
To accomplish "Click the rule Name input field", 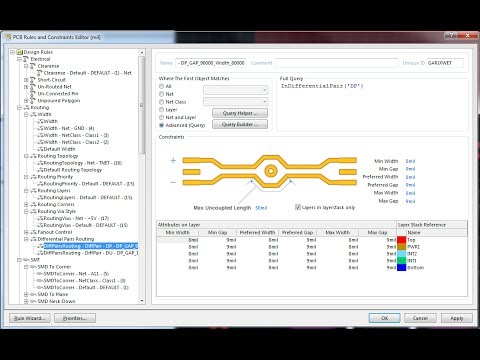I will pos(211,63).
